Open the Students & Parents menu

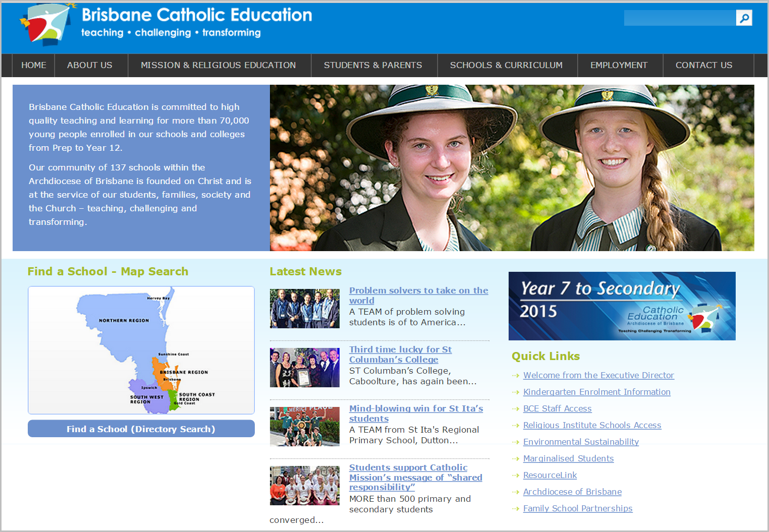click(x=373, y=65)
